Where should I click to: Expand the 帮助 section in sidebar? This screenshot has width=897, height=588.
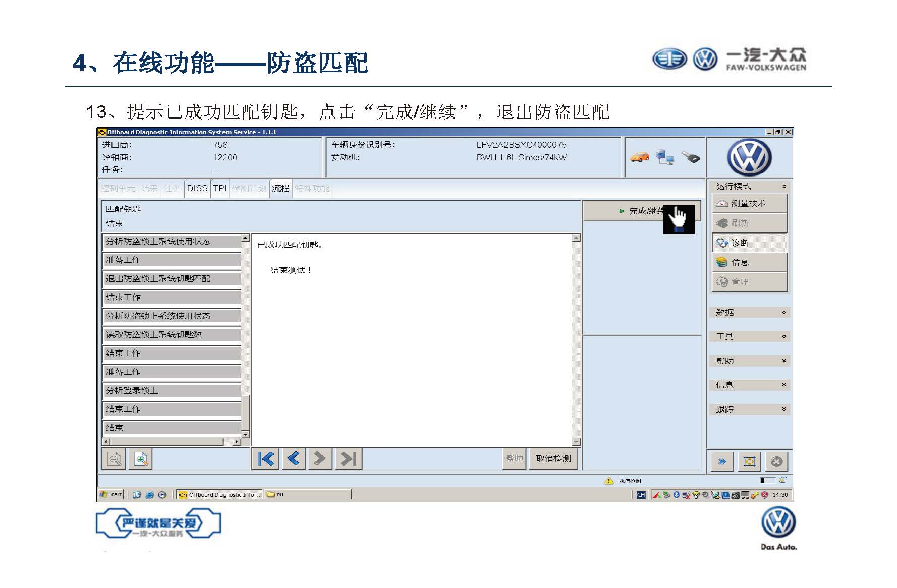(749, 361)
